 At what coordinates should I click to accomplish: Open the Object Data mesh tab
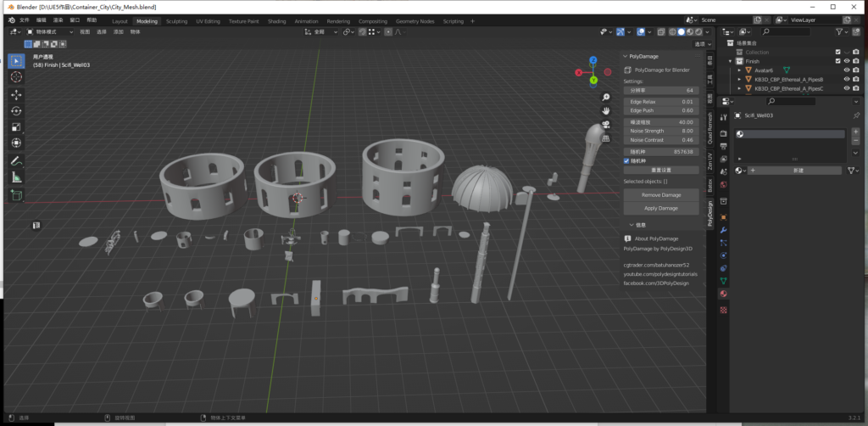[x=723, y=281]
